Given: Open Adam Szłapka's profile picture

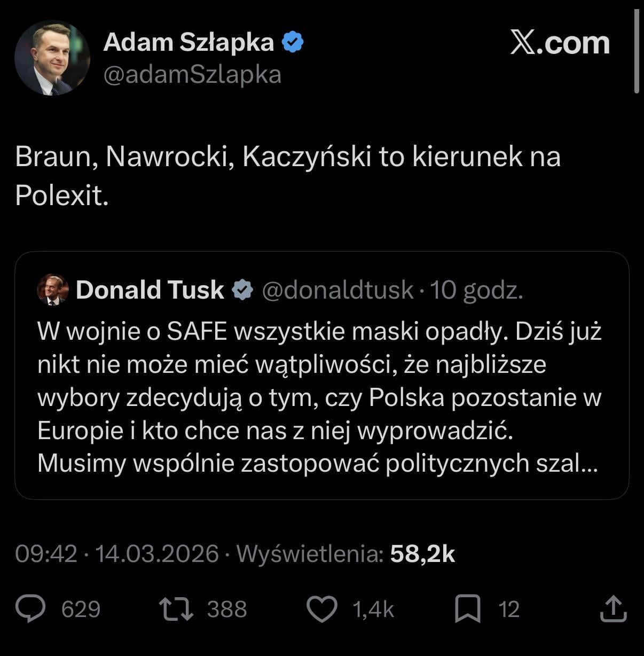Looking at the screenshot, I should click(52, 58).
